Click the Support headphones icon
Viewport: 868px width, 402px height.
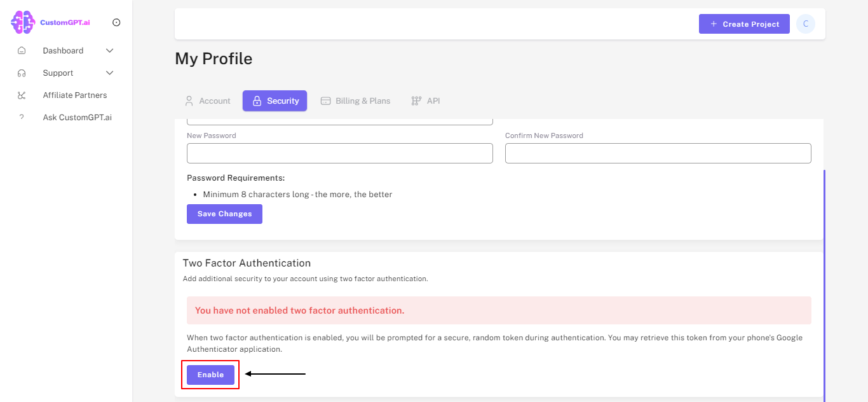pos(22,73)
